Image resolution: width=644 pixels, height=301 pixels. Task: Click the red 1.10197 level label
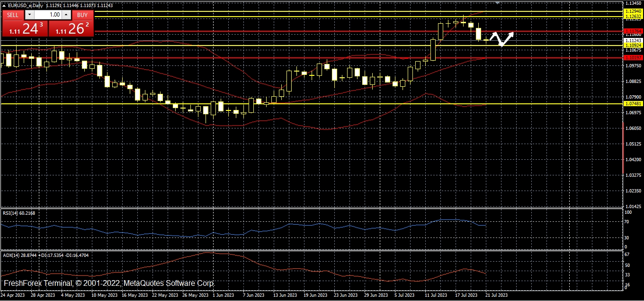click(x=633, y=58)
